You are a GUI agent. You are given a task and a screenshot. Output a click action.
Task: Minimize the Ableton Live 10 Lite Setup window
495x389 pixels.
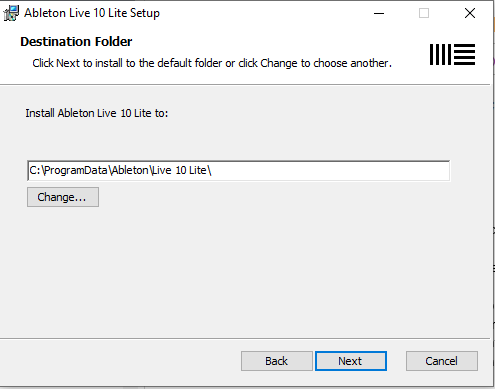(379, 13)
